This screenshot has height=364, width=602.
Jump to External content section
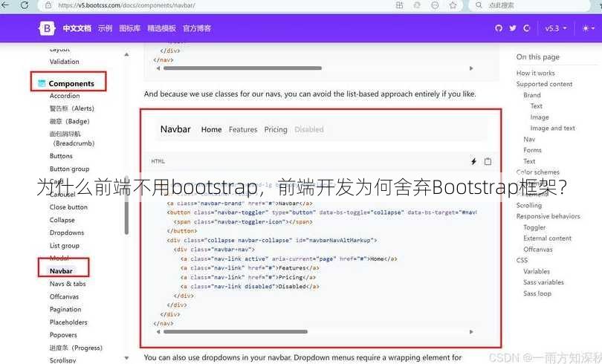tap(547, 238)
